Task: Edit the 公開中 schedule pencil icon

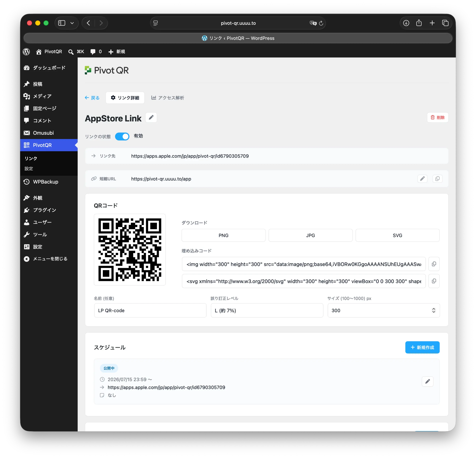Action: click(x=427, y=381)
